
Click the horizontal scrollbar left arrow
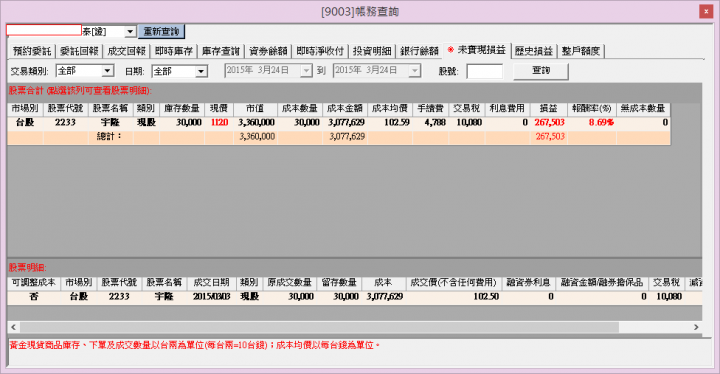click(x=13, y=327)
